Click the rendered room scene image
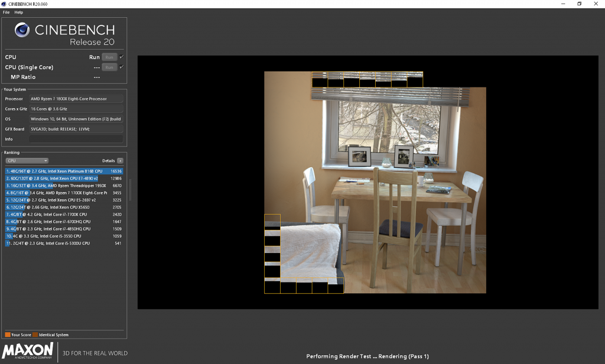 (x=375, y=182)
